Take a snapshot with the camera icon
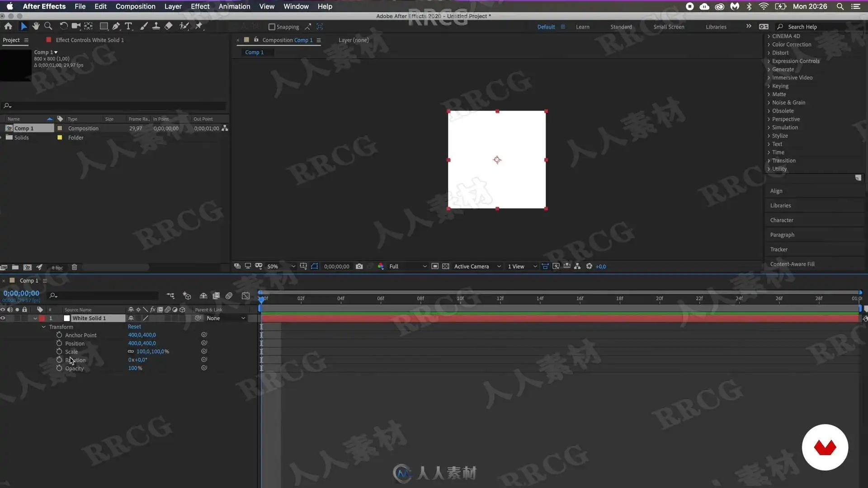This screenshot has width=868, height=488. (x=359, y=266)
